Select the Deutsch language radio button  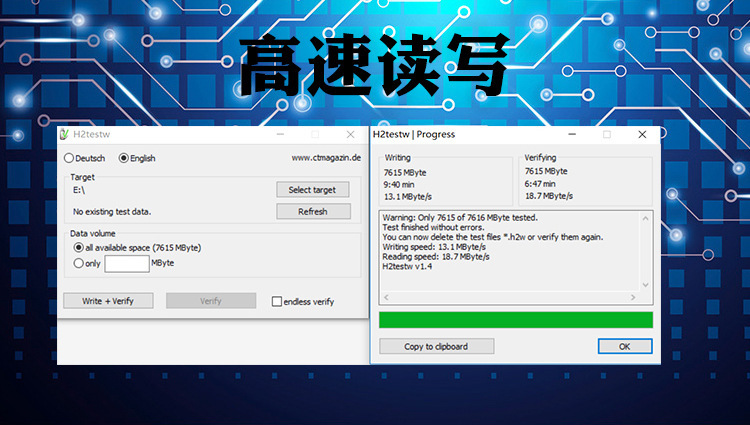point(69,158)
